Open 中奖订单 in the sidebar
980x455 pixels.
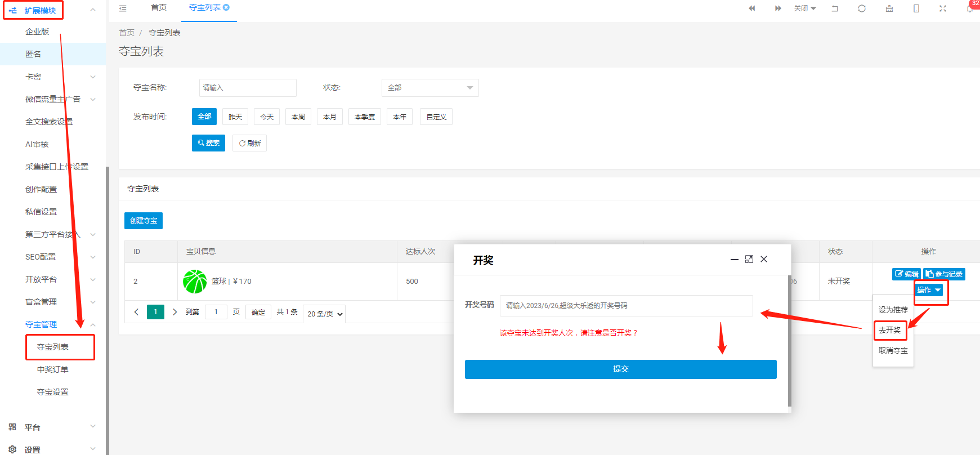coord(53,369)
